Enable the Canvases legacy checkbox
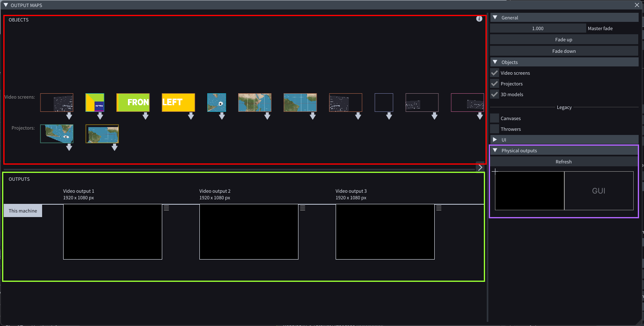The height and width of the screenshot is (326, 644). pos(495,118)
